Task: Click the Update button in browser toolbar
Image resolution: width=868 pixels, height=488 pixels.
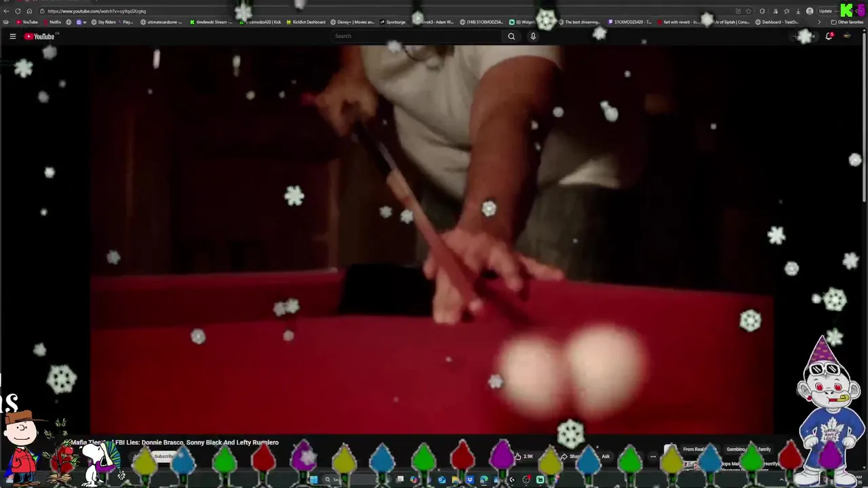Action: click(825, 11)
